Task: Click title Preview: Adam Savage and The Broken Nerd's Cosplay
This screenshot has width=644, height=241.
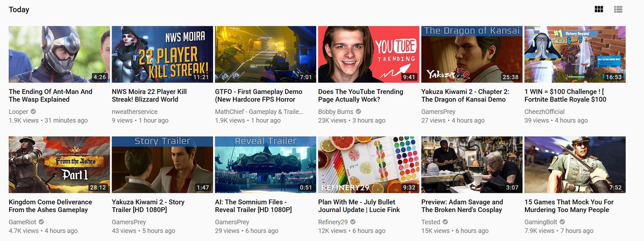Action: pos(462,206)
